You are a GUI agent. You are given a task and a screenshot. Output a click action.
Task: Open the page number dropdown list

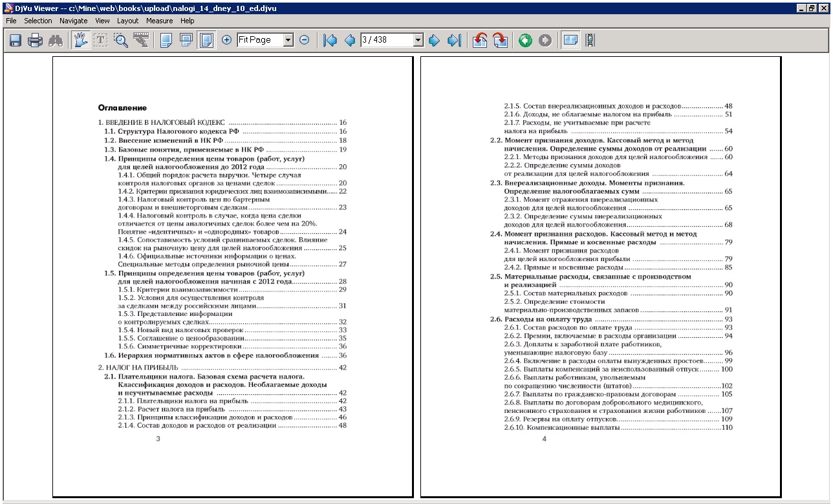pyautogui.click(x=418, y=40)
